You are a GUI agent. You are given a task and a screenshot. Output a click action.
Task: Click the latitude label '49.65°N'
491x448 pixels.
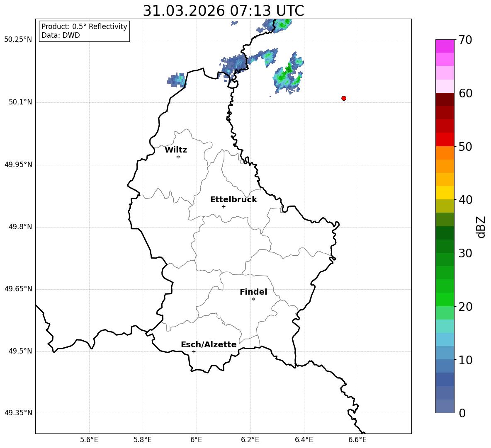click(x=18, y=288)
